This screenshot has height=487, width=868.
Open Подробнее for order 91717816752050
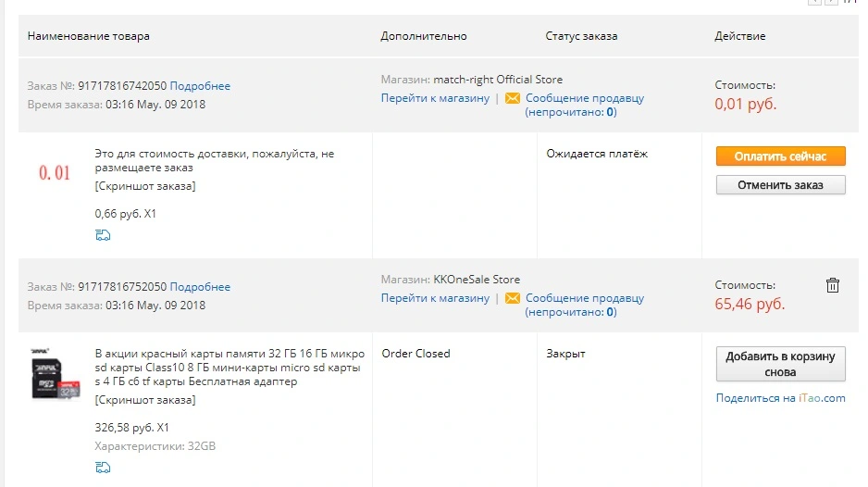[x=200, y=287]
